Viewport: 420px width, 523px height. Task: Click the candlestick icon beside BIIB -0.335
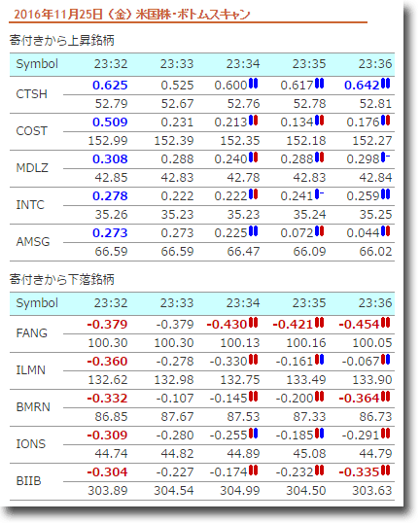[x=386, y=471]
